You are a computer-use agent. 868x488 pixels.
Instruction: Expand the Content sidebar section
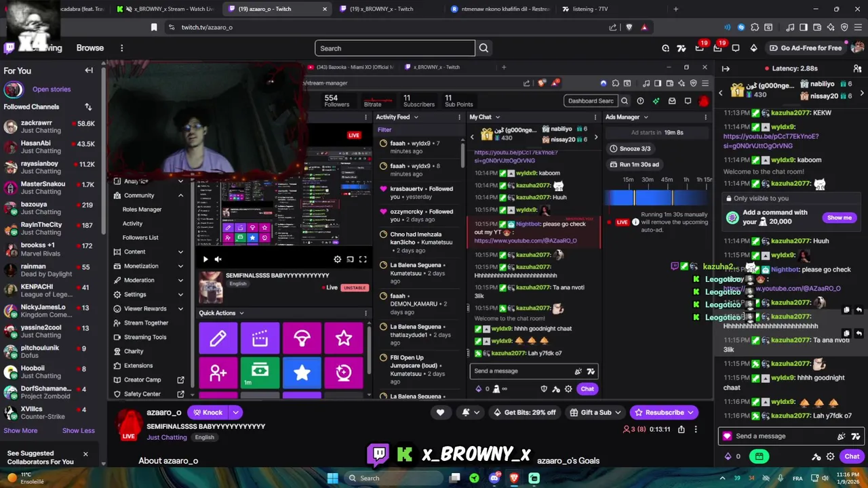pyautogui.click(x=180, y=251)
